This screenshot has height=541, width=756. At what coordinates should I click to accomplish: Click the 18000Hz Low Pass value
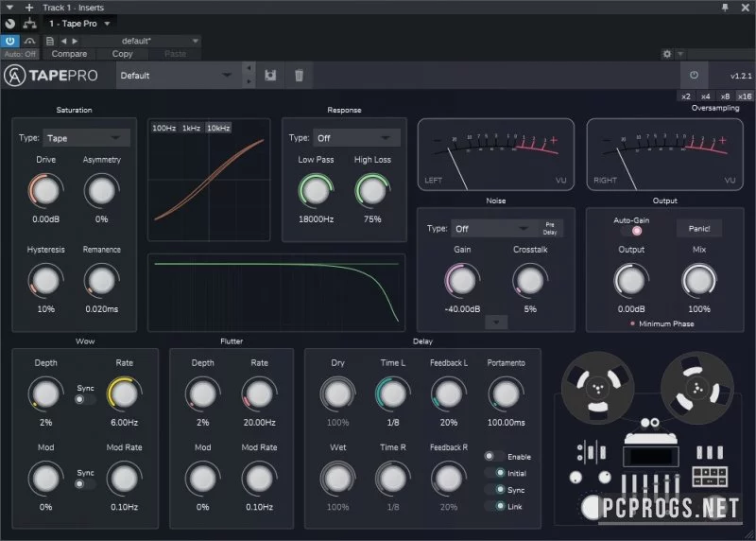316,219
